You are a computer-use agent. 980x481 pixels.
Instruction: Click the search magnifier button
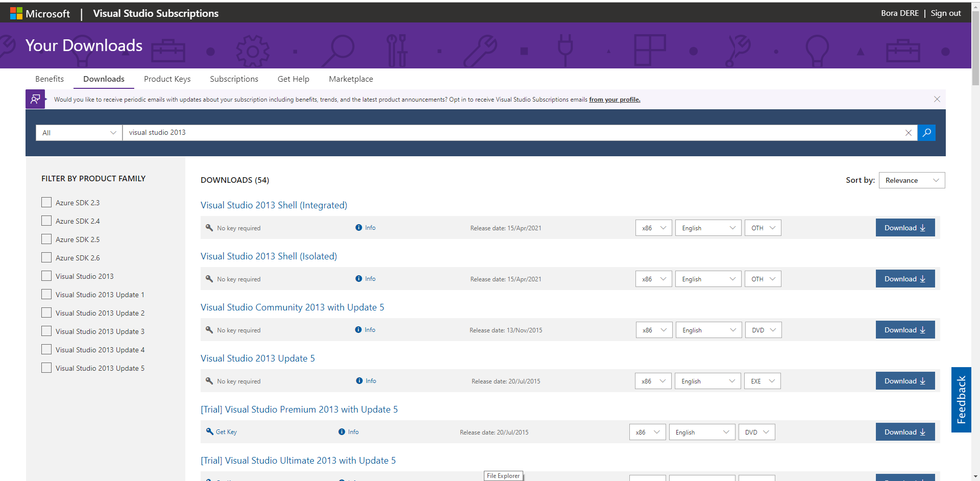[x=926, y=133]
